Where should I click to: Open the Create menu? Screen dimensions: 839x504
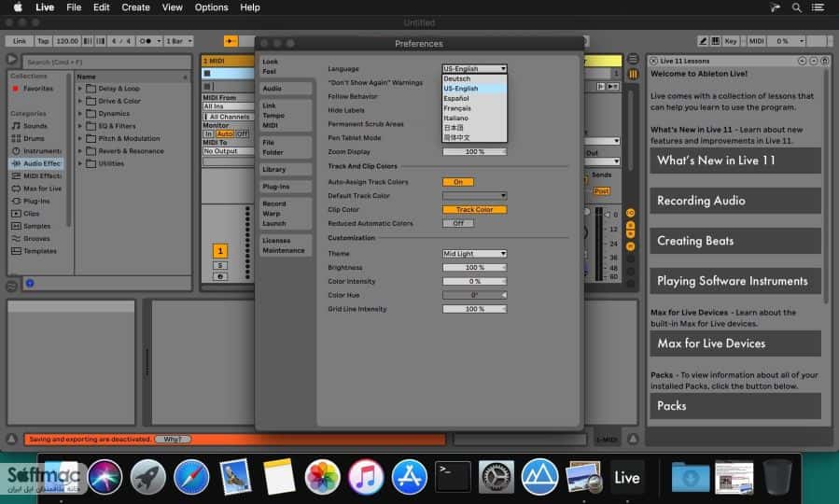[135, 7]
